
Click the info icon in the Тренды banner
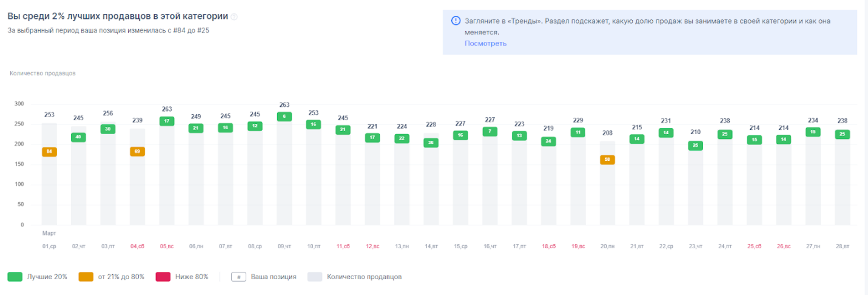(456, 21)
